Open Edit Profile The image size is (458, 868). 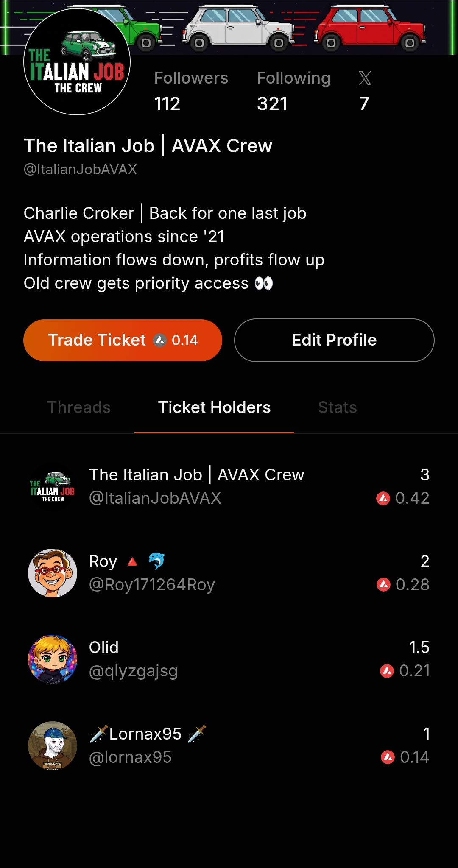(x=334, y=340)
